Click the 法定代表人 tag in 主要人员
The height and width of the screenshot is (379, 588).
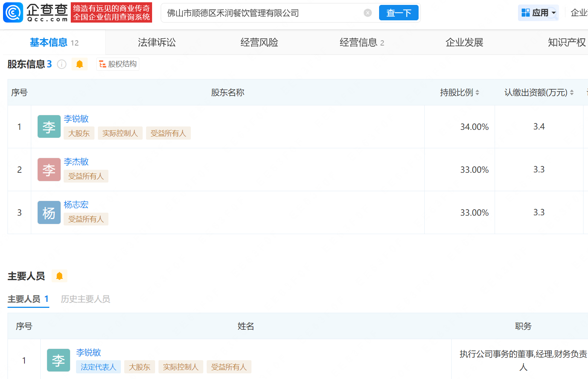(x=98, y=367)
